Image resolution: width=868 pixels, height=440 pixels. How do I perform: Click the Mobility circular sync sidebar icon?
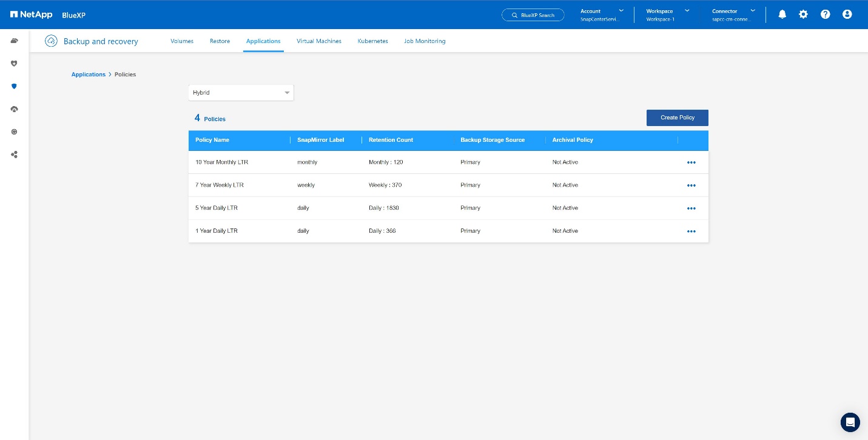14,132
